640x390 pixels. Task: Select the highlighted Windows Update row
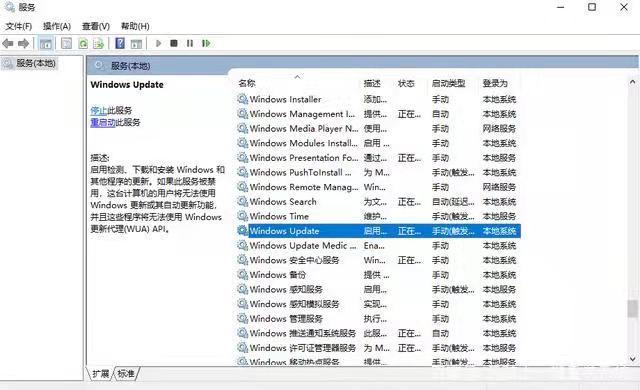tap(378, 231)
